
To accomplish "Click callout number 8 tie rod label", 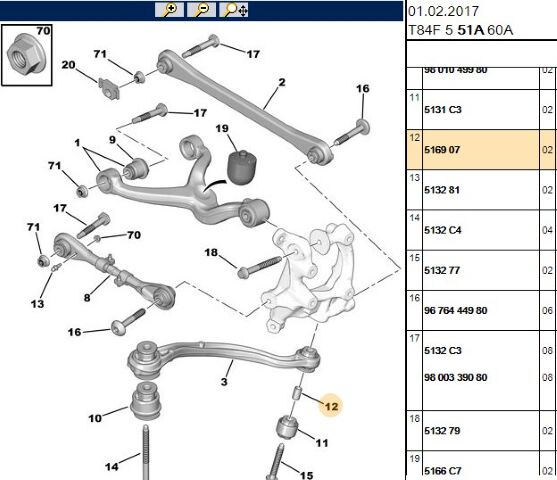I will 87,298.
